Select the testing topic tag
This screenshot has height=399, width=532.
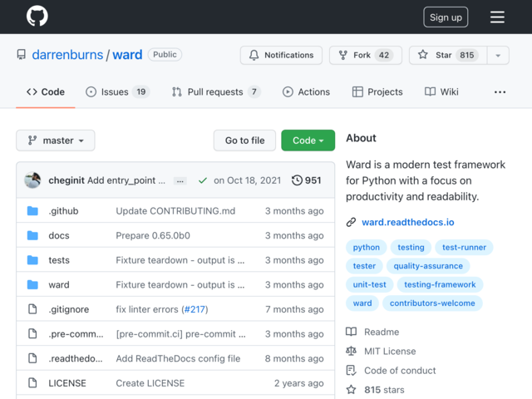411,248
